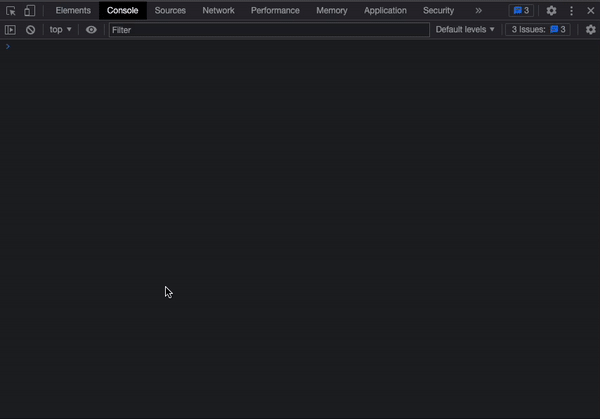Viewport: 600px width, 419px height.
Task: Select the Console tab
Action: [122, 11]
